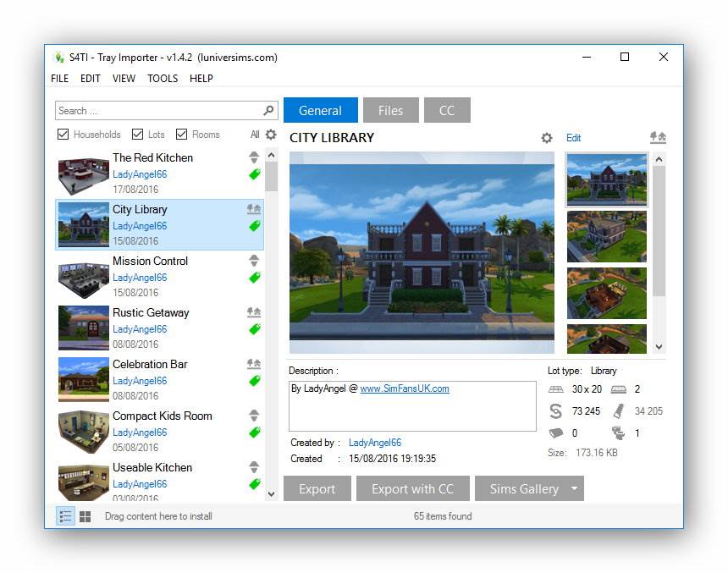The image size is (728, 573).
Task: Select first front-view thumbnail of City Library
Action: (606, 179)
